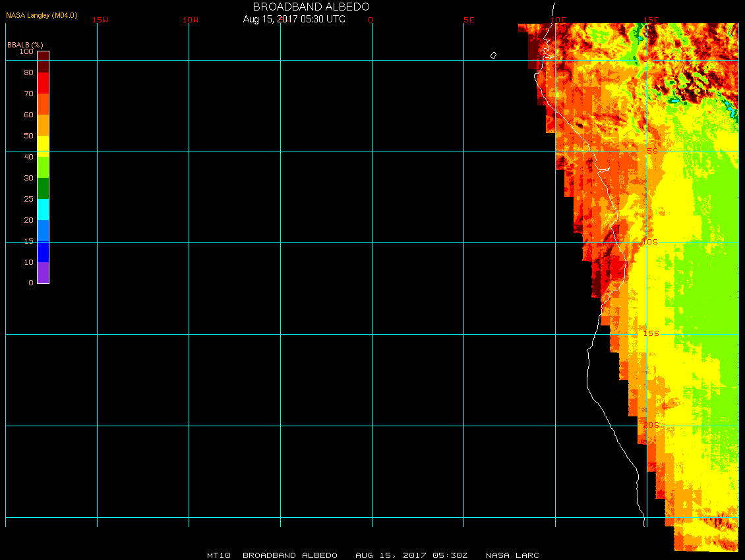The image size is (745, 560).
Task: Click the 15W longitude label
Action: (100, 20)
